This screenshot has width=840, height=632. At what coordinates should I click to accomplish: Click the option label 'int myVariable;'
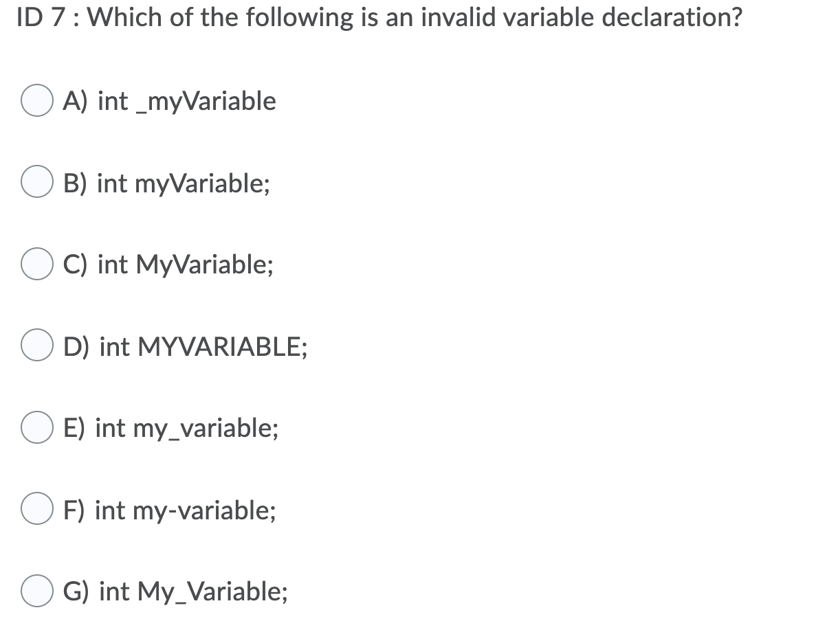click(181, 183)
